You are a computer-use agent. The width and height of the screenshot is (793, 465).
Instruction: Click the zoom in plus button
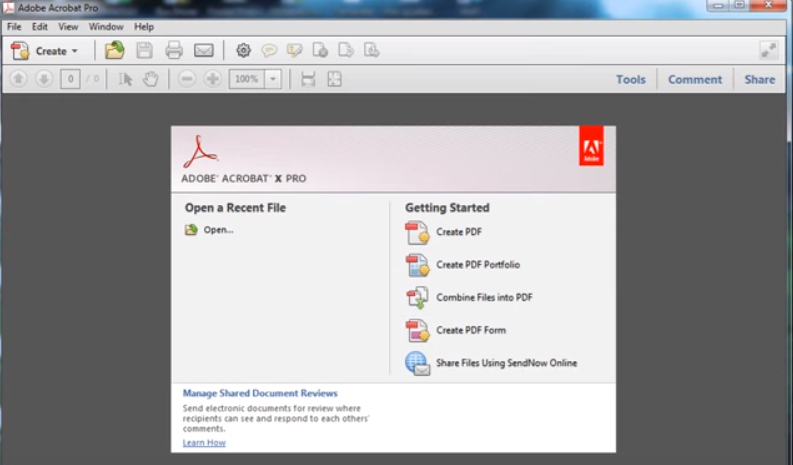coord(212,79)
